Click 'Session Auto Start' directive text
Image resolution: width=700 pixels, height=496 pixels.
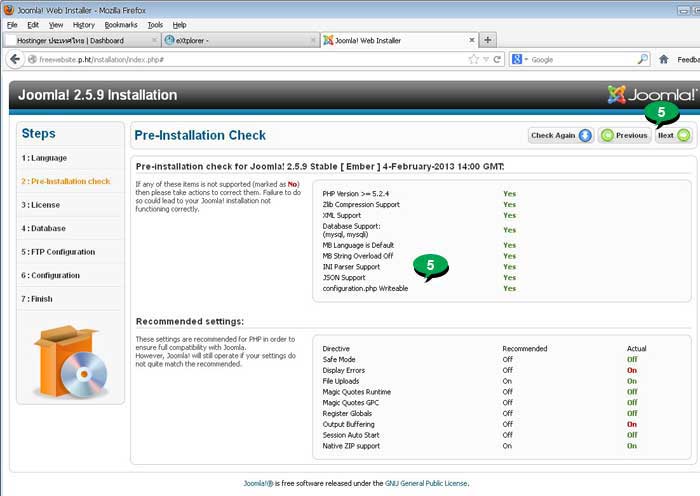[351, 435]
